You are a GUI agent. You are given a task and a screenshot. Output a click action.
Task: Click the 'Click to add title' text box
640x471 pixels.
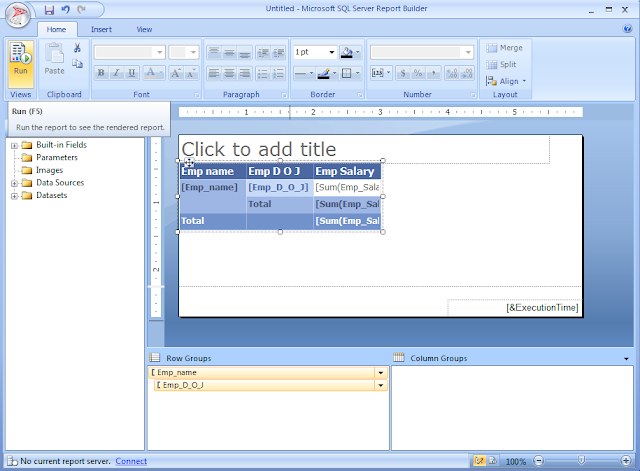point(365,149)
